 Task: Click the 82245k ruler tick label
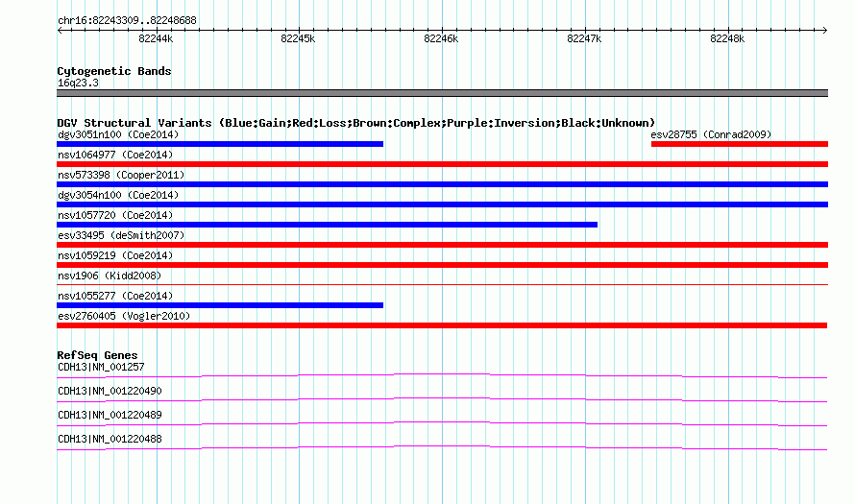tap(298, 38)
